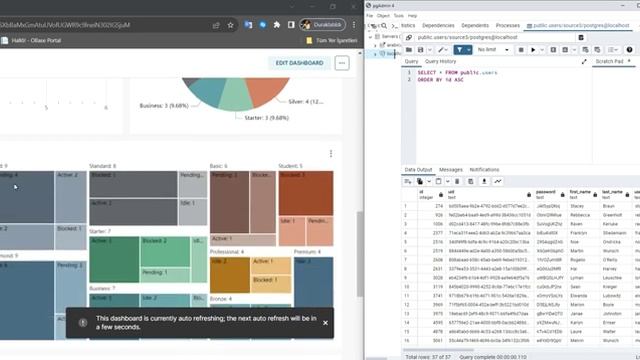This screenshot has width=640, height=360.
Task: Open execute options dropdown next to play
Action: 542,50
